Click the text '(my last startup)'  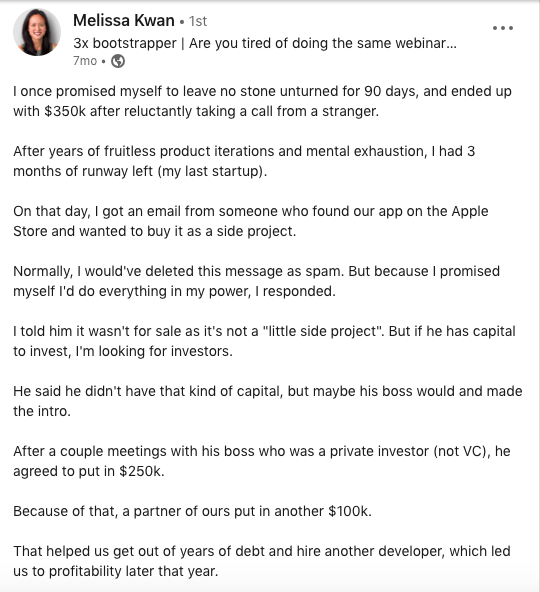point(212,171)
